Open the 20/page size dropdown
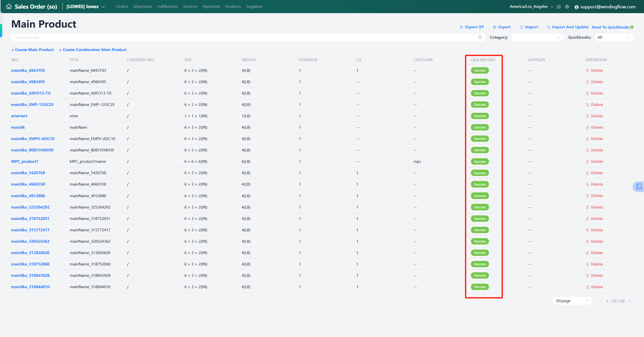644x337 pixels. 572,301
